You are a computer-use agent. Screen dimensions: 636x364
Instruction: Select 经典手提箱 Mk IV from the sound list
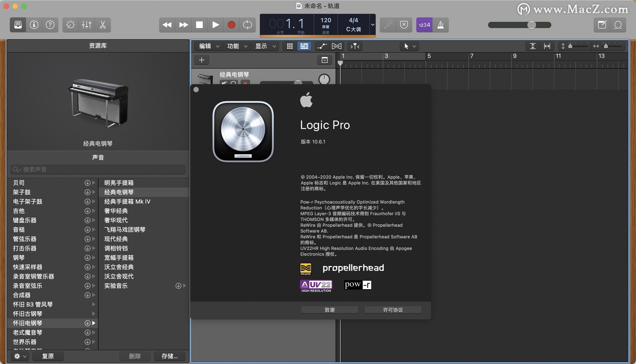tap(128, 201)
